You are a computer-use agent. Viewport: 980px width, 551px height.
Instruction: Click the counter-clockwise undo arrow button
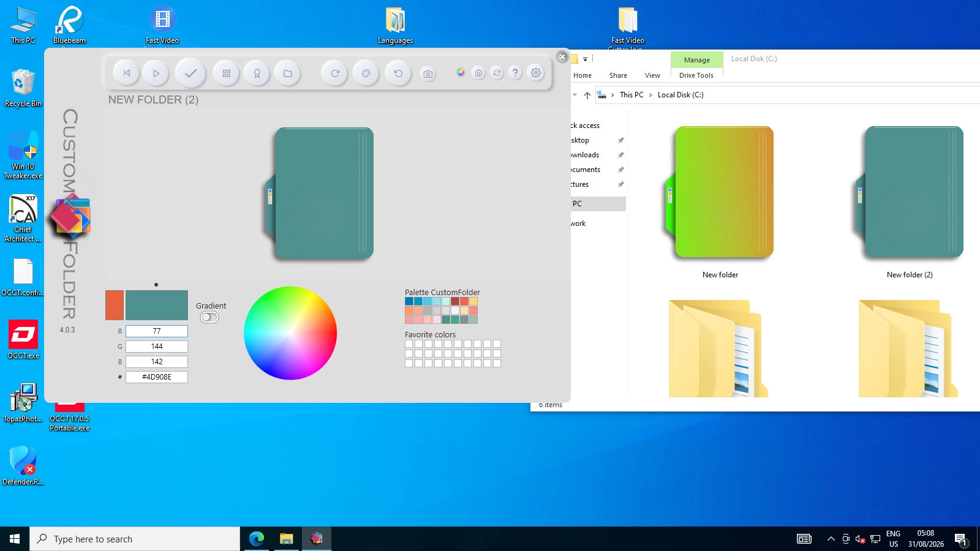(398, 73)
